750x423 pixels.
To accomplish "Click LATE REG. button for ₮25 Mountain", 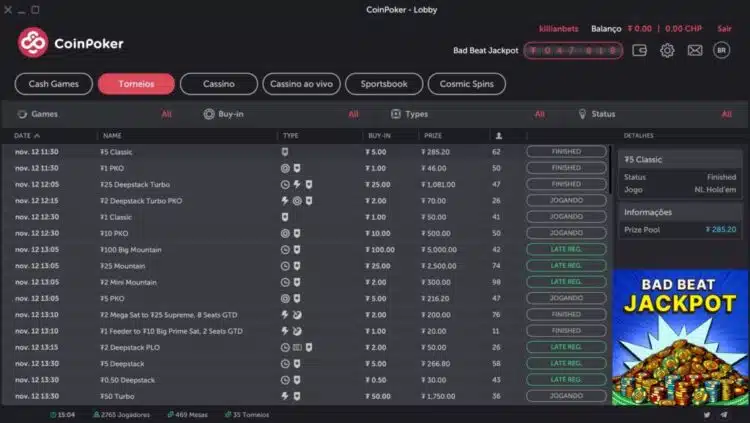I will click(x=566, y=266).
